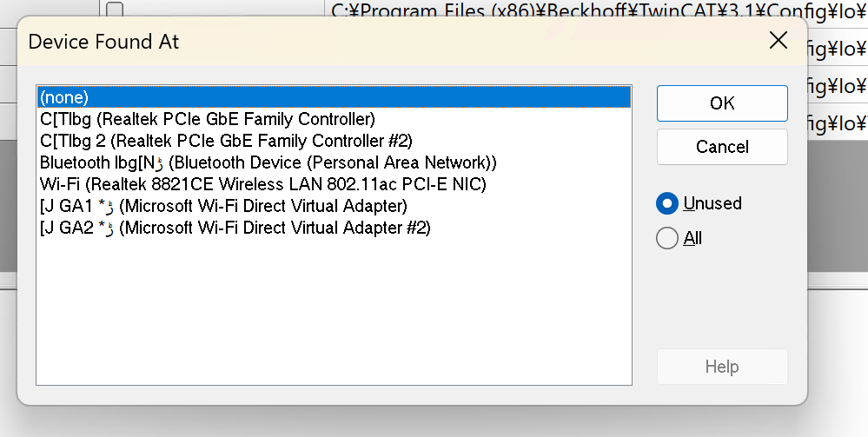Choose Realtek PCIe GbE Family Controller #2
Viewport: 868px width, 437px height.
click(226, 141)
